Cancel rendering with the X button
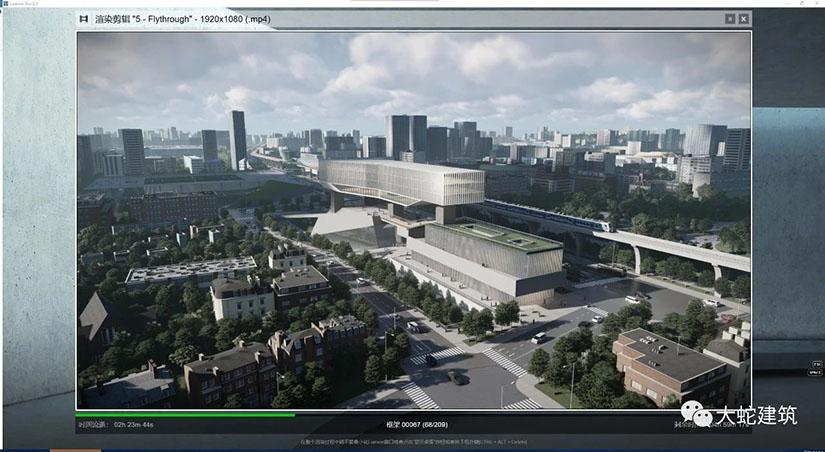825x452 pixels. (x=743, y=19)
